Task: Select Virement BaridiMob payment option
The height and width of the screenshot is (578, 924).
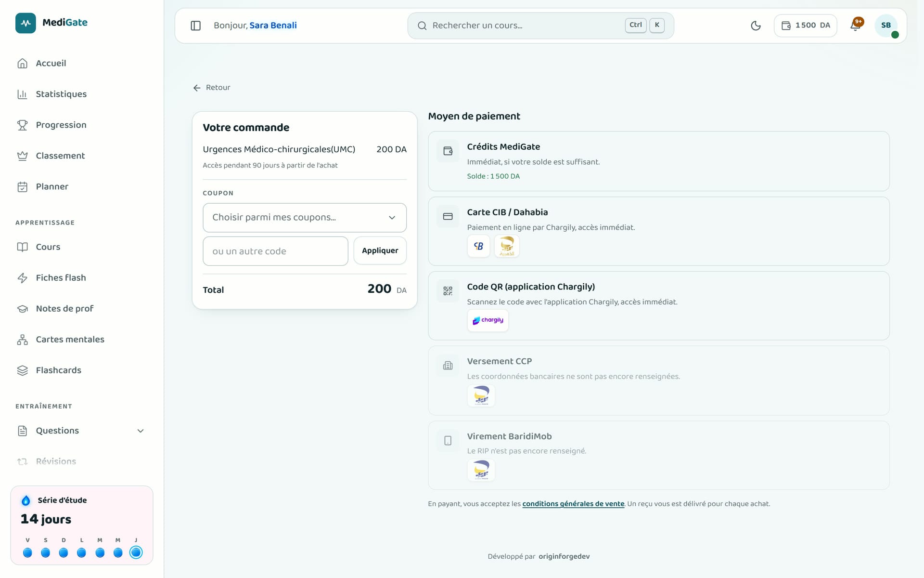Action: tap(659, 456)
